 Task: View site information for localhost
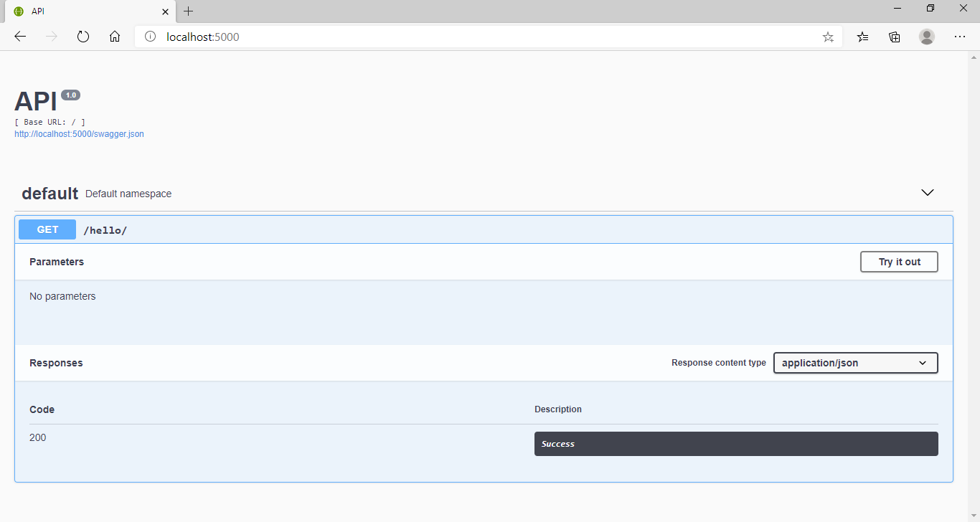(x=150, y=37)
